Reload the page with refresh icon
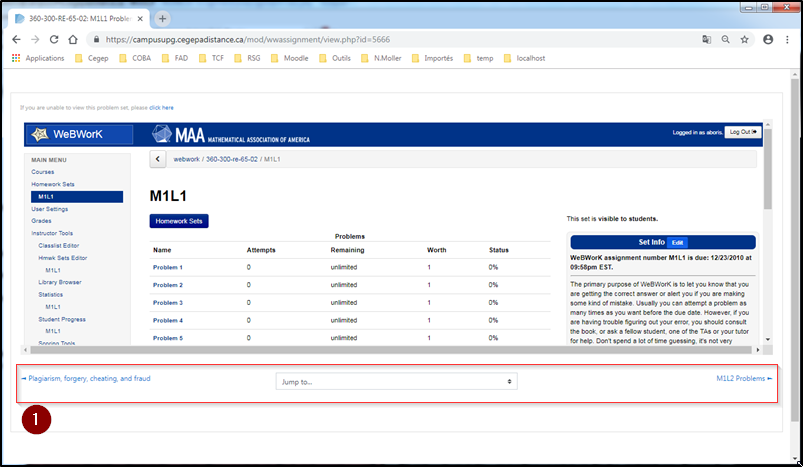Image resolution: width=803 pixels, height=467 pixels. coord(54,40)
